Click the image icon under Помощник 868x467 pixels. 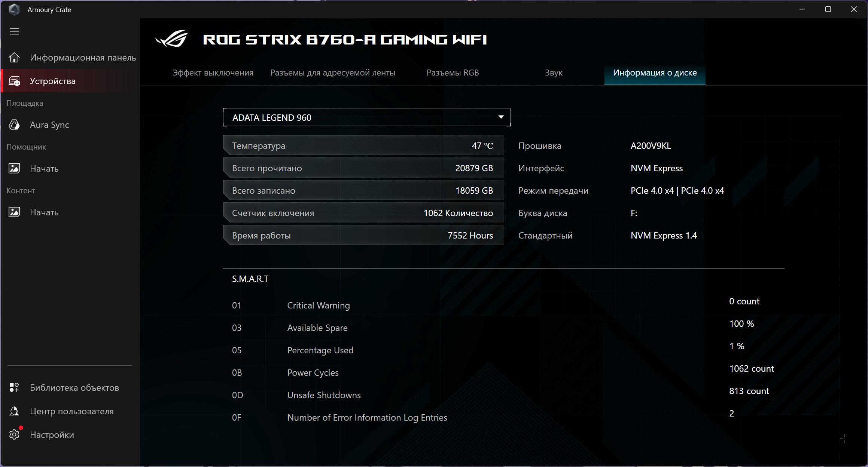point(14,169)
